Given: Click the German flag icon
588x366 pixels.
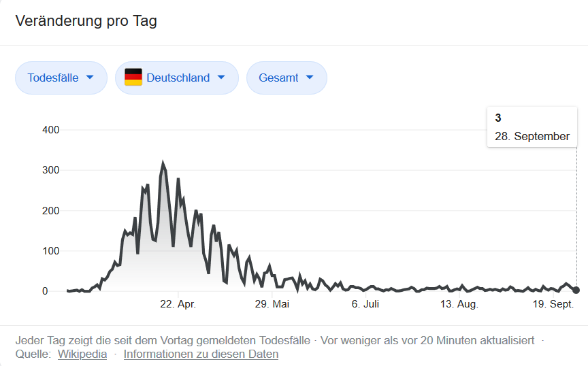Looking at the screenshot, I should (133, 78).
